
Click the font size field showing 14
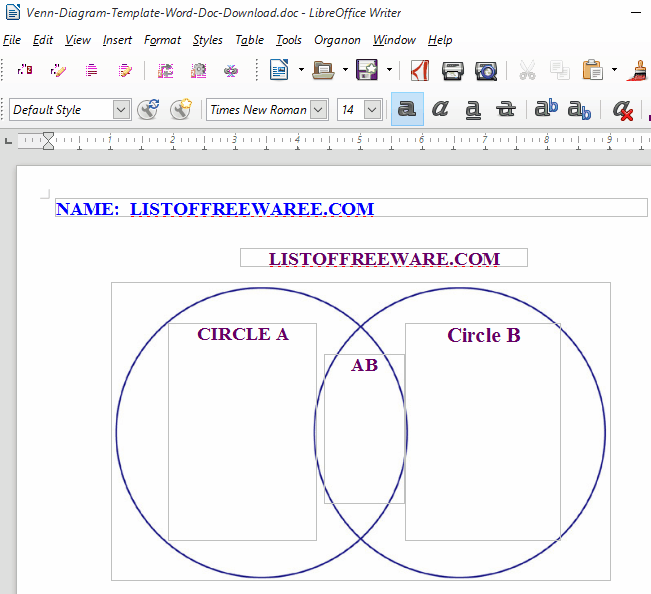click(x=350, y=110)
